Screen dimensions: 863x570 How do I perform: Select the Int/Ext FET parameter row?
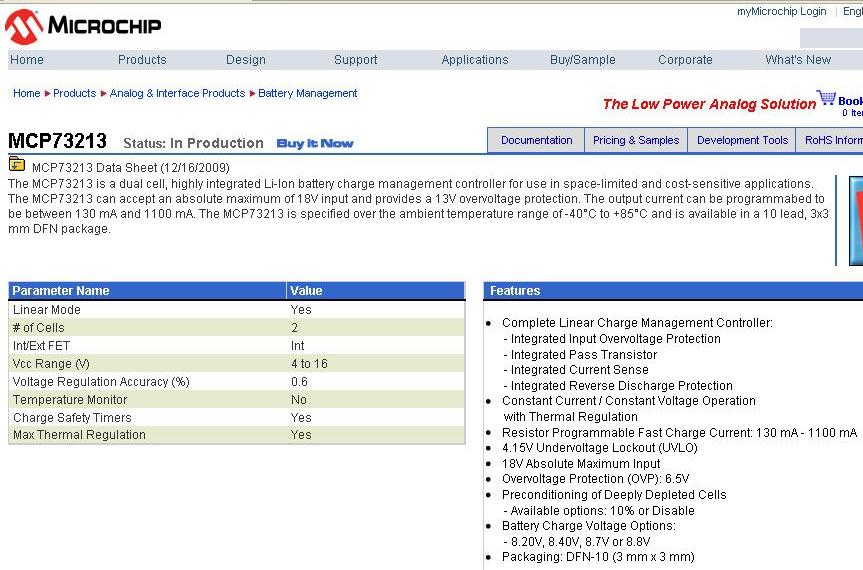coord(237,346)
